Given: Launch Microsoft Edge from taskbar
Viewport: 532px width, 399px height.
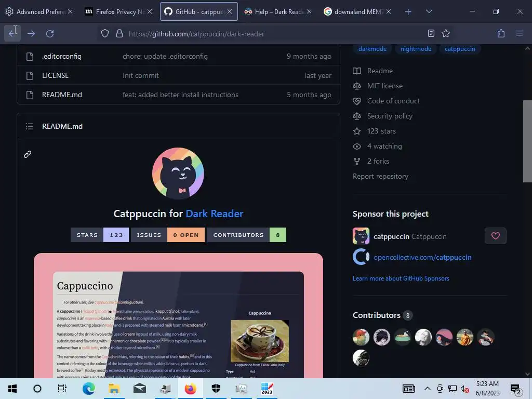Looking at the screenshot, I should 88,389.
